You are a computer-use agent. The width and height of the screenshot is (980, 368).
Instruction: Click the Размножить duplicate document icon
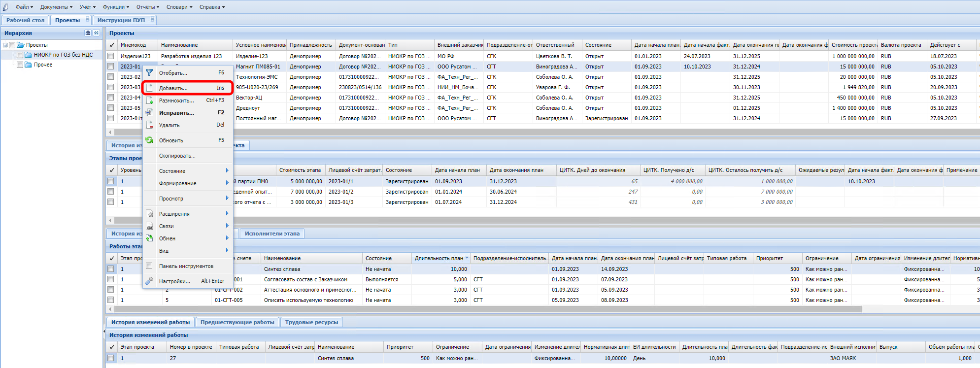(149, 100)
